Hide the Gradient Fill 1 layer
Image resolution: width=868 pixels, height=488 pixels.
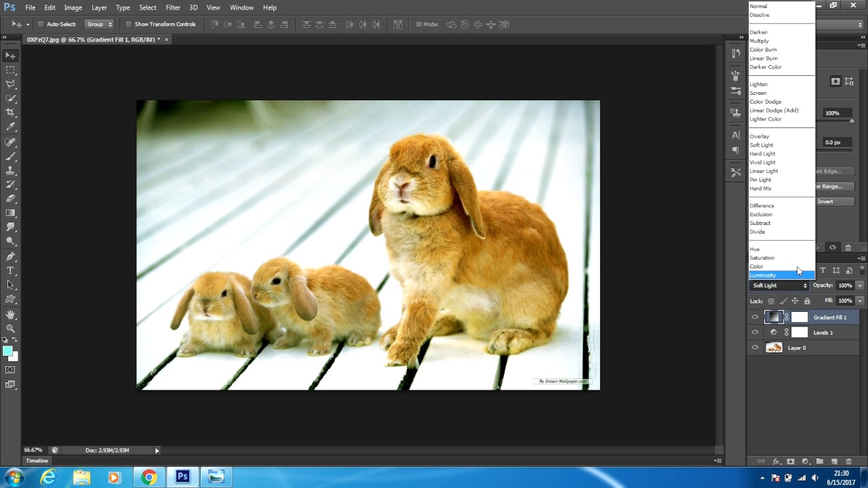[x=755, y=317]
